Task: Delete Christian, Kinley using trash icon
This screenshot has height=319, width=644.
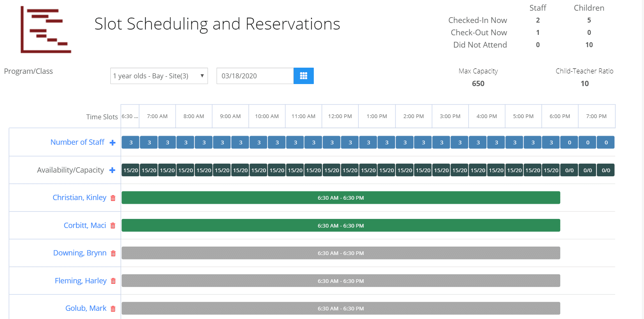Action: (x=113, y=198)
